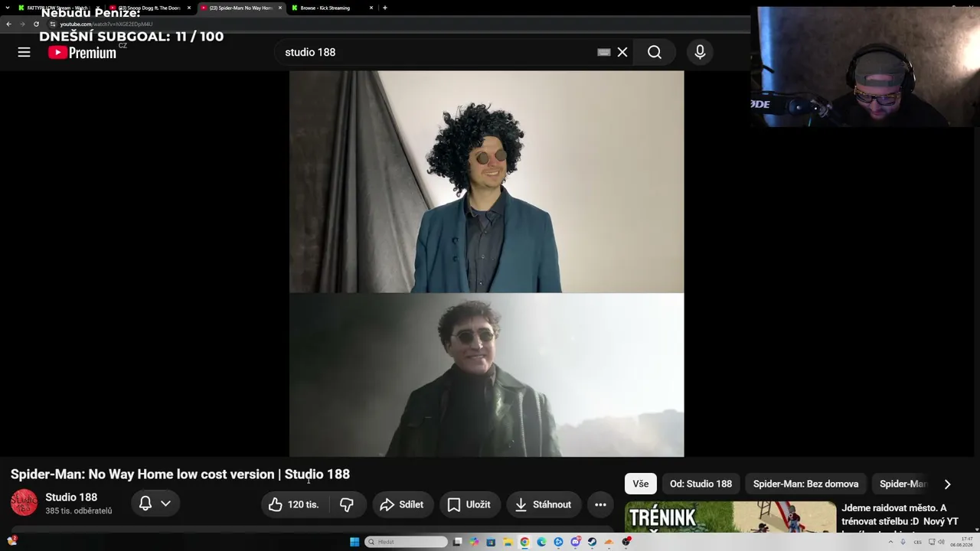This screenshot has height=551, width=980.
Task: Open the Copilot icon on the taskbar
Action: pos(474,542)
